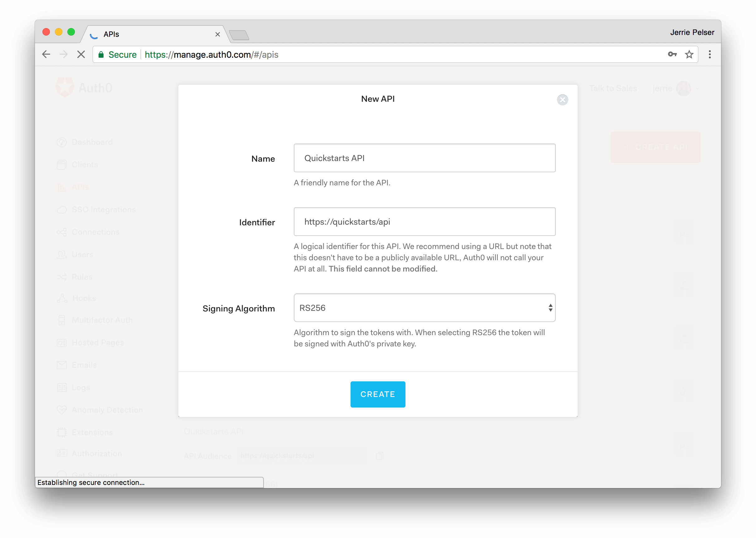
Task: Click the Identifier input field
Action: pyautogui.click(x=424, y=222)
